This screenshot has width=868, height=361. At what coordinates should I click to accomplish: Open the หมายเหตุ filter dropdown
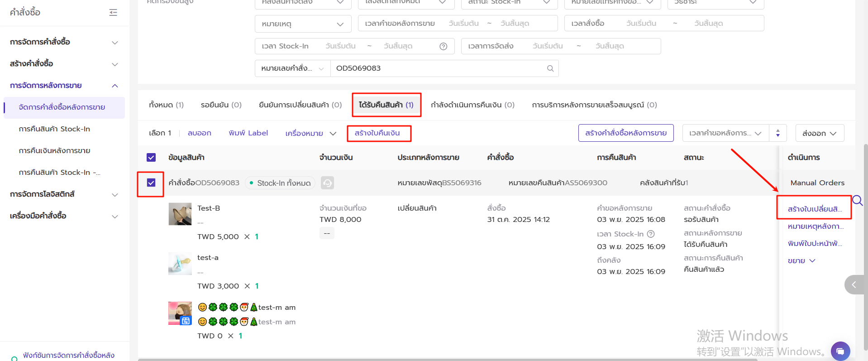(303, 24)
